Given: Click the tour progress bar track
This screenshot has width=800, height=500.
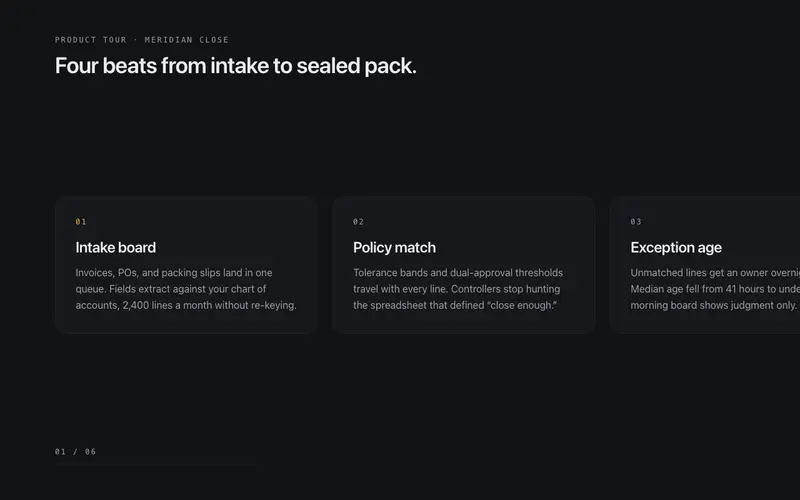Looking at the screenshot, I should 155,465.
